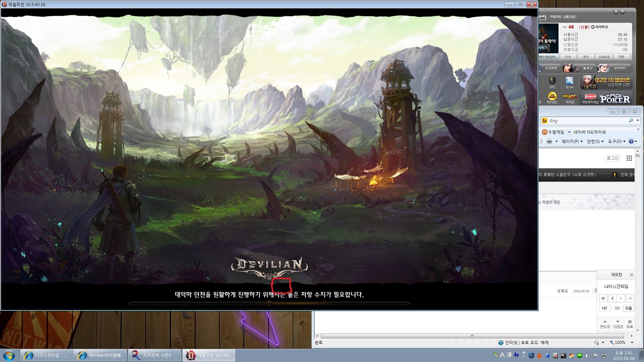Click the 문의 button

click(586, 57)
